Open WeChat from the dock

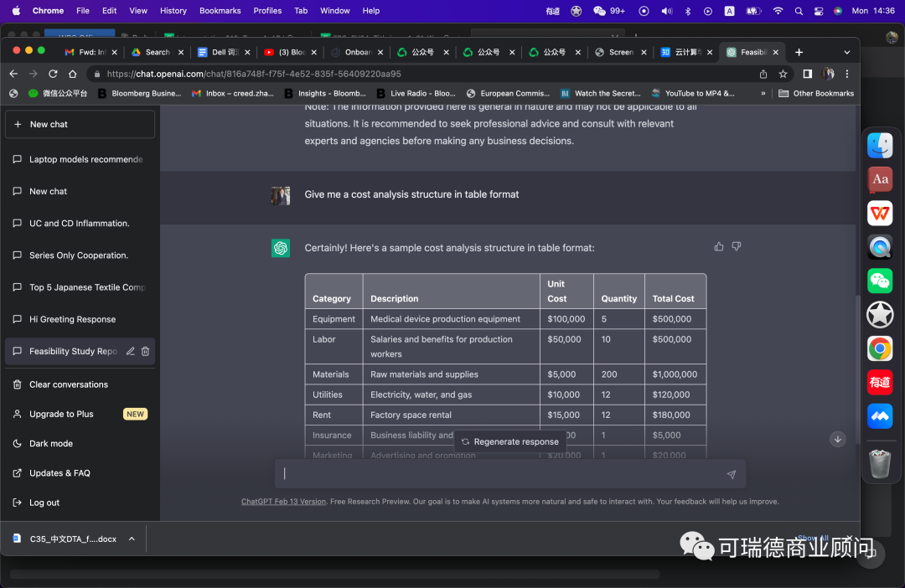880,281
